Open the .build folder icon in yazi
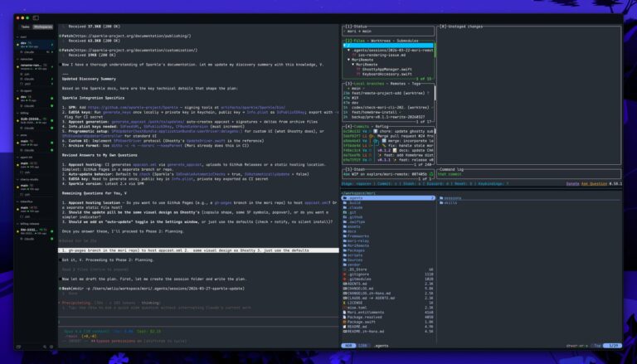The width and height of the screenshot is (637, 364). pyautogui.click(x=344, y=202)
